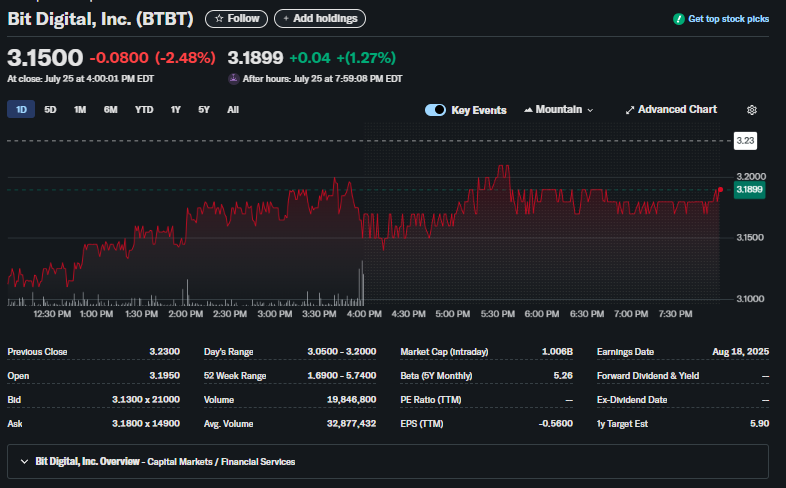This screenshot has width=786, height=488.
Task: Click the 4:00 PM time axis label
Action: [x=364, y=314]
